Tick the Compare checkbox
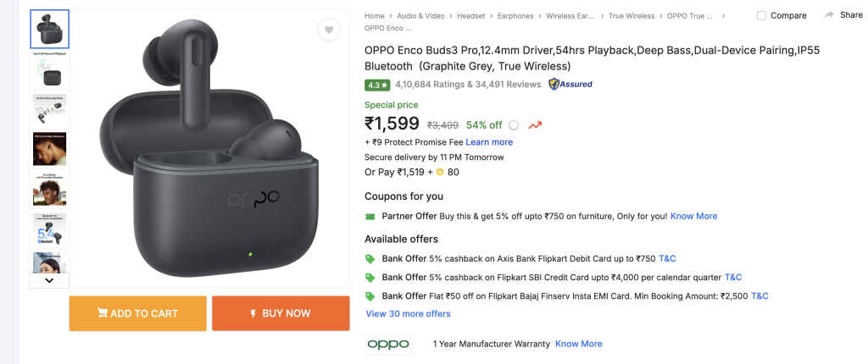Screen dimensions: 868x364 (x=761, y=15)
